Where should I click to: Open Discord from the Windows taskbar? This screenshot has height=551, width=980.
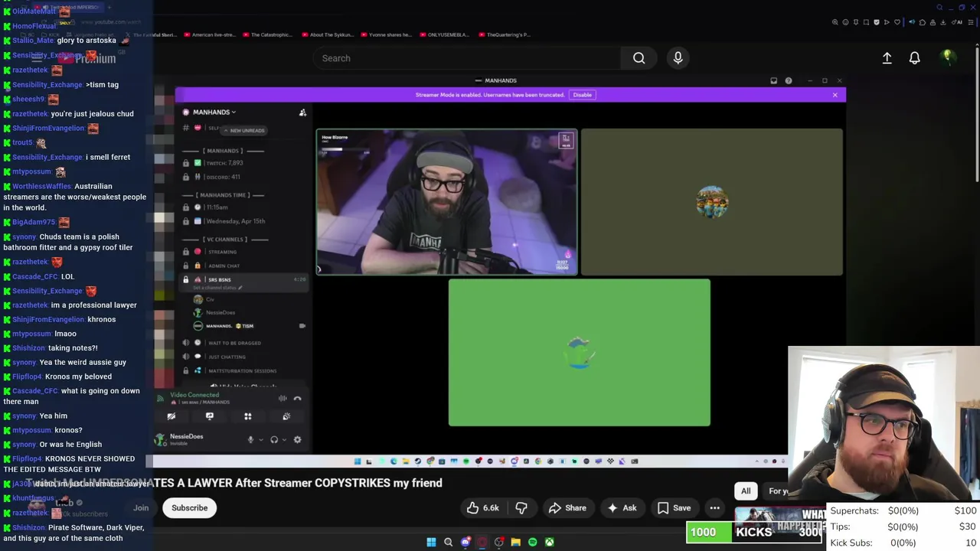click(465, 542)
